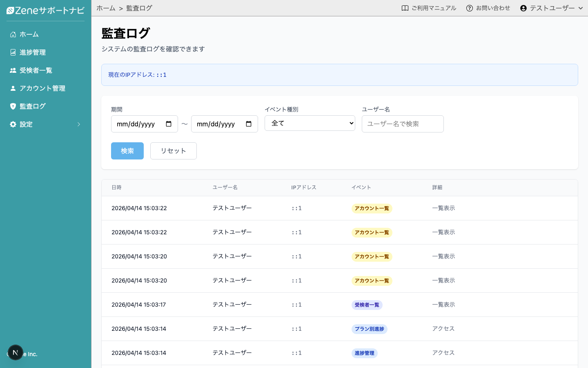The height and width of the screenshot is (368, 588).
Task: Click the 監査ログ shield icon
Action: pyautogui.click(x=13, y=106)
